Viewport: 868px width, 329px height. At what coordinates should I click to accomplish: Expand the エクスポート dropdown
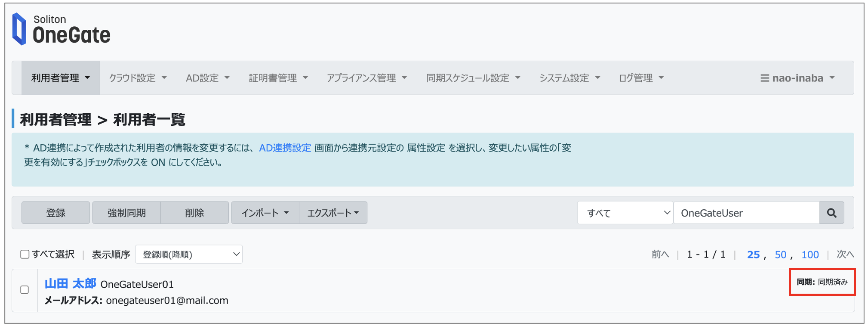[333, 213]
